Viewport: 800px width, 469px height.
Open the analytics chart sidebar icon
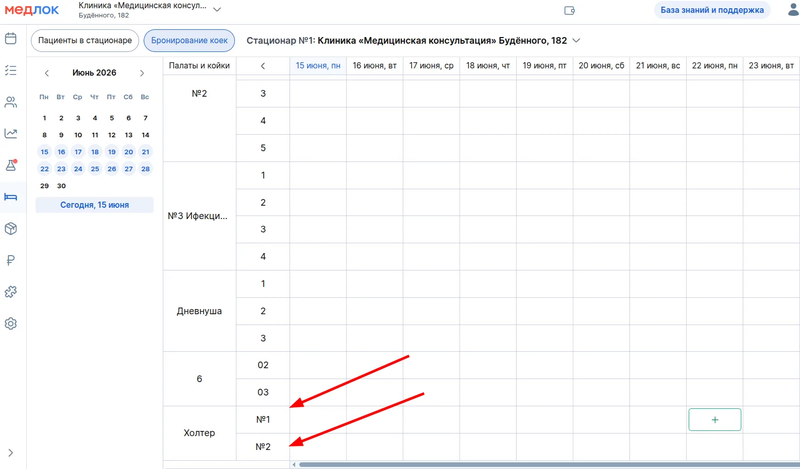tap(11, 134)
